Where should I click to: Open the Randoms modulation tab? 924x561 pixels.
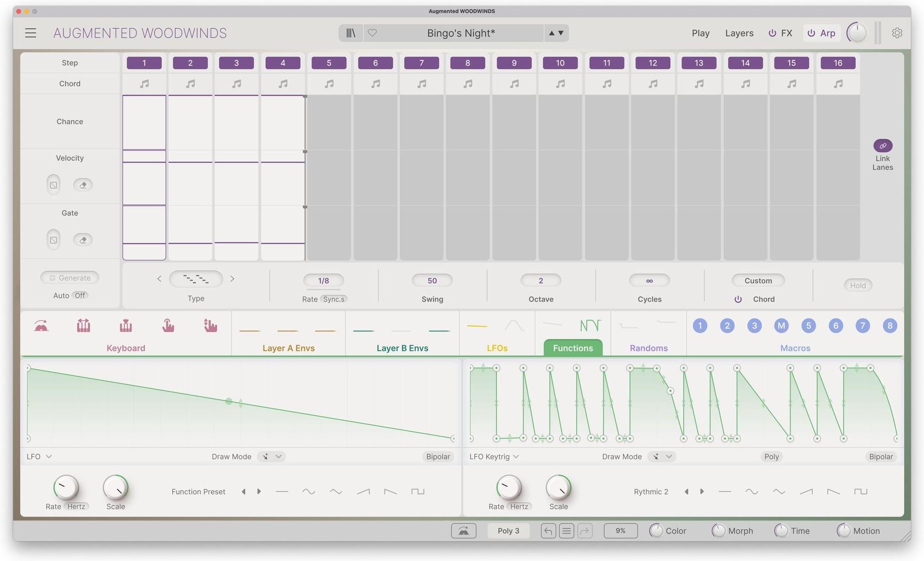pyautogui.click(x=649, y=348)
